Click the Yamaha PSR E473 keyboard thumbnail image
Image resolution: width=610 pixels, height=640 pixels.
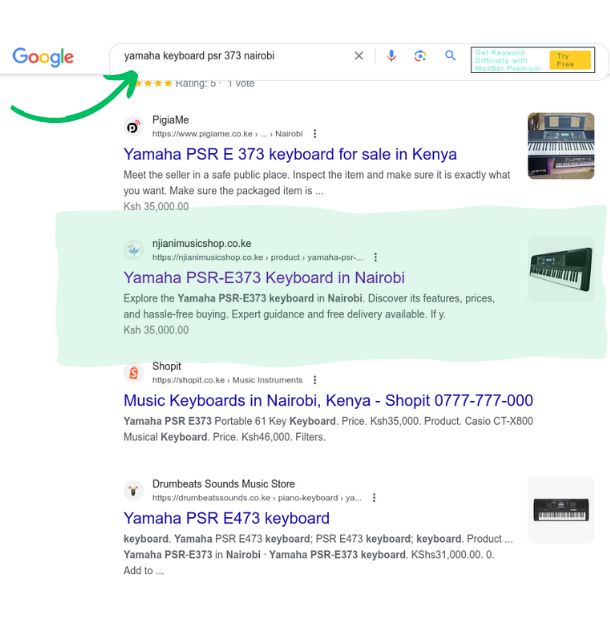point(560,510)
